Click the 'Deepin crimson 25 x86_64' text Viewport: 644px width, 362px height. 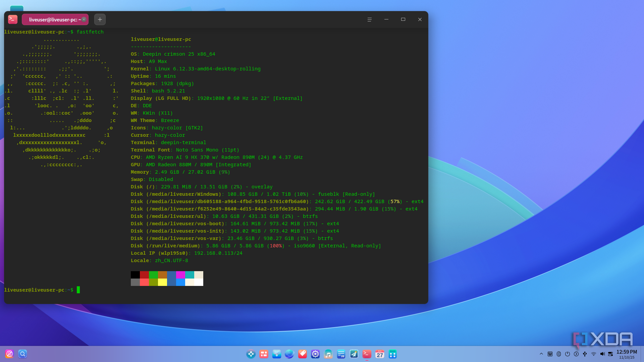click(x=179, y=54)
